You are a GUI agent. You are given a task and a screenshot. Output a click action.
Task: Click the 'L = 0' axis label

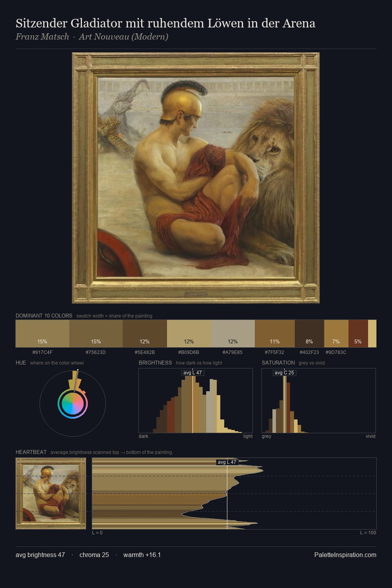tap(97, 532)
